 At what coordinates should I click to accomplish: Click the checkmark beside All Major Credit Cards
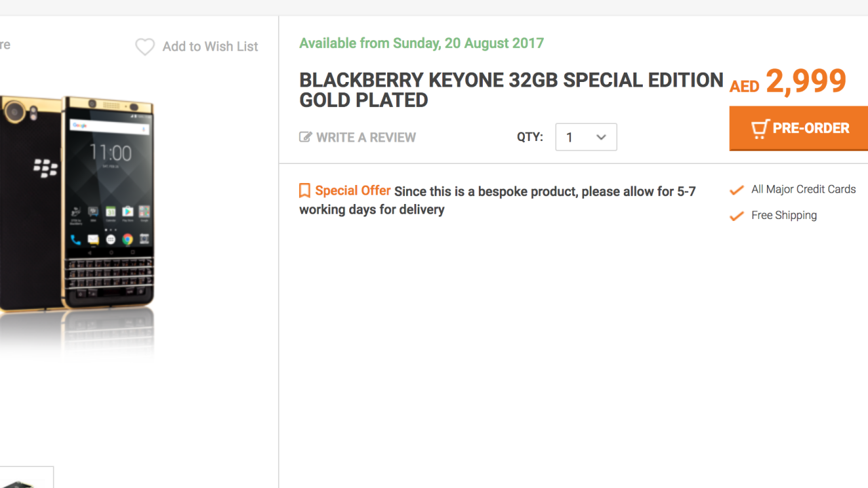click(736, 190)
